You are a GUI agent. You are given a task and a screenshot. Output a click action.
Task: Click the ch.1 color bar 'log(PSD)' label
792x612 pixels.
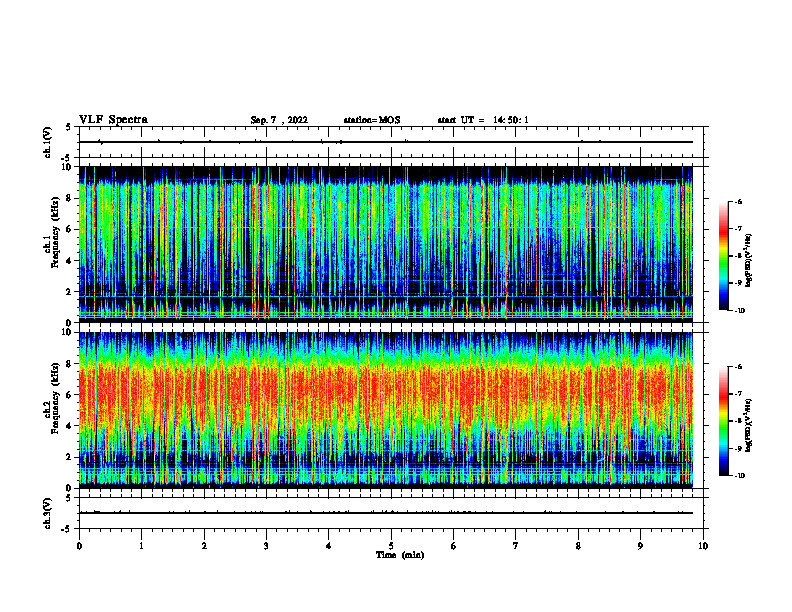[749, 260]
